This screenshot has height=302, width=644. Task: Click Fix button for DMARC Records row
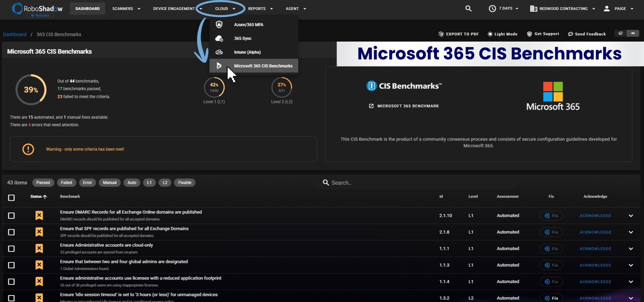pyautogui.click(x=551, y=216)
